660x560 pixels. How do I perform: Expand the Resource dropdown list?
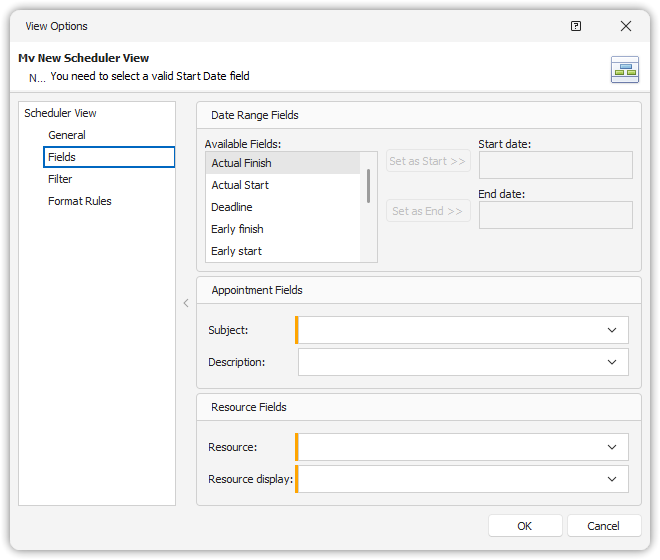(612, 447)
